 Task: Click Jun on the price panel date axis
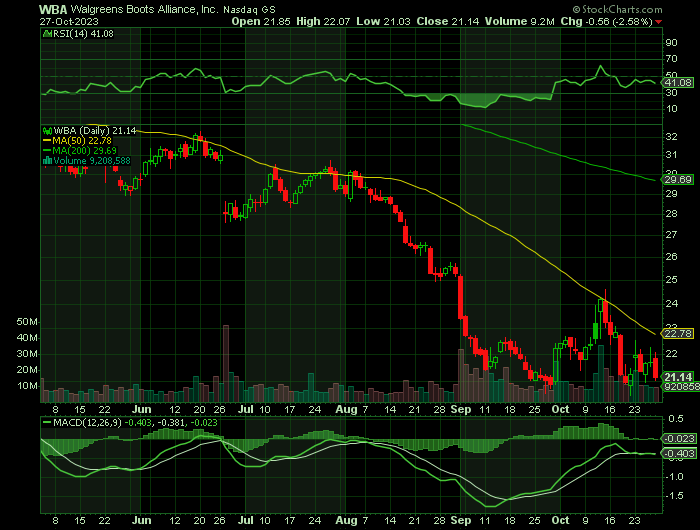pos(142,409)
